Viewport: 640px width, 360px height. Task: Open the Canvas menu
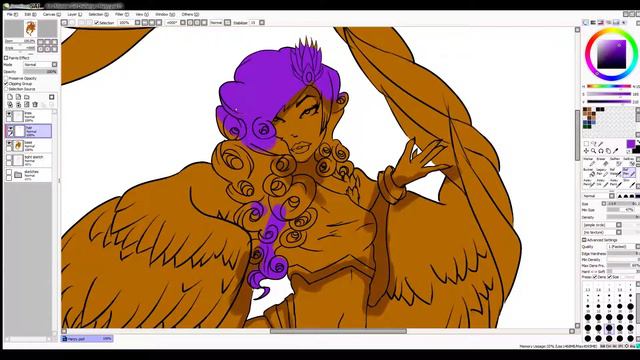[x=51, y=14]
